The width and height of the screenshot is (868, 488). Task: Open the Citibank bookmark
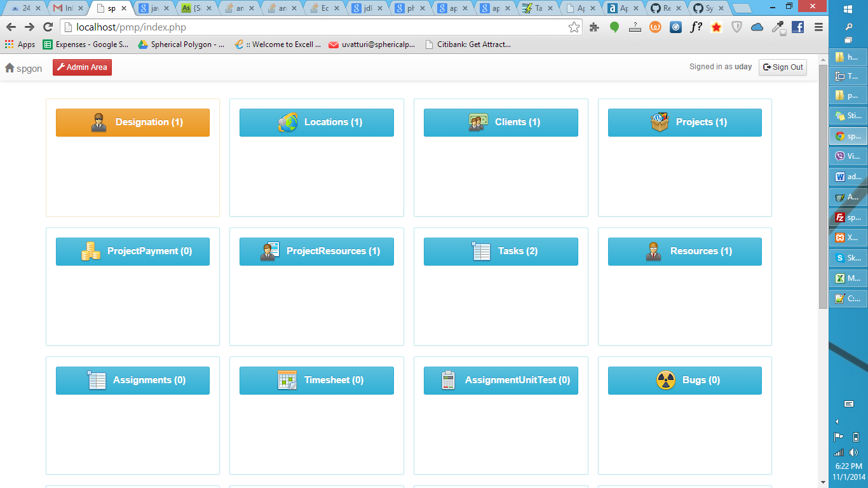pyautogui.click(x=468, y=44)
